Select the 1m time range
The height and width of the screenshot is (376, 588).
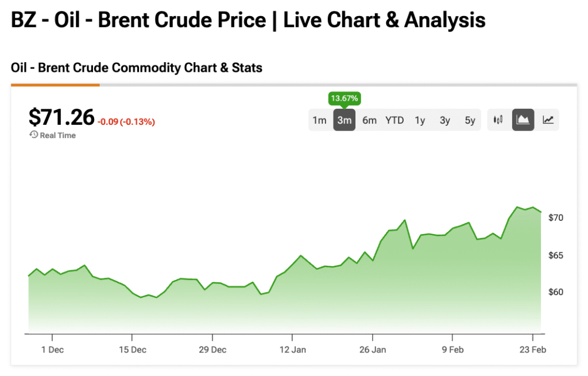tap(319, 120)
